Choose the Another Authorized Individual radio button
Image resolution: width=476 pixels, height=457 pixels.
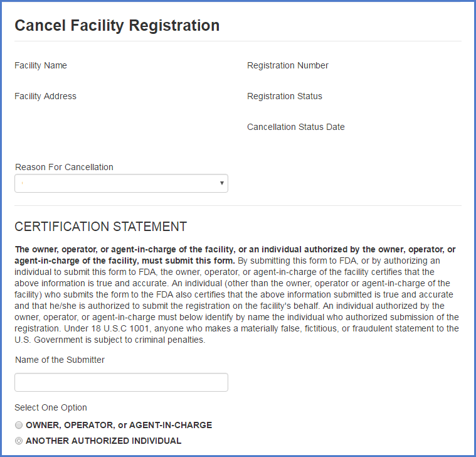pyautogui.click(x=19, y=441)
